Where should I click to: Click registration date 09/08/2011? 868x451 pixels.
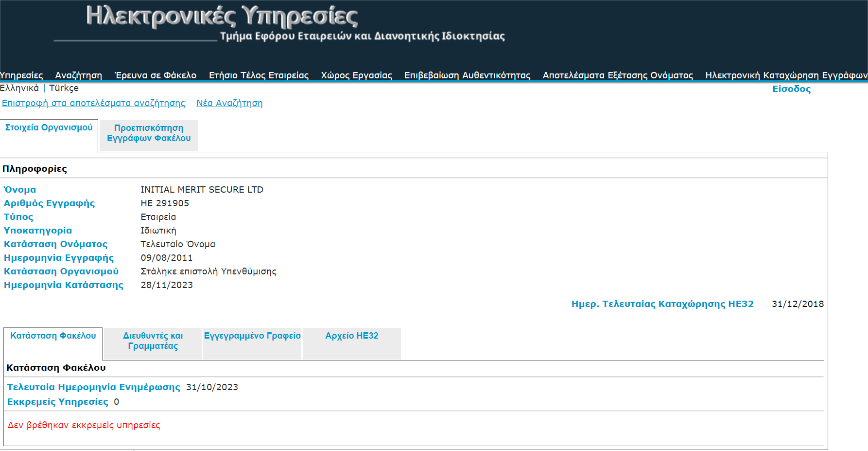pyautogui.click(x=167, y=258)
